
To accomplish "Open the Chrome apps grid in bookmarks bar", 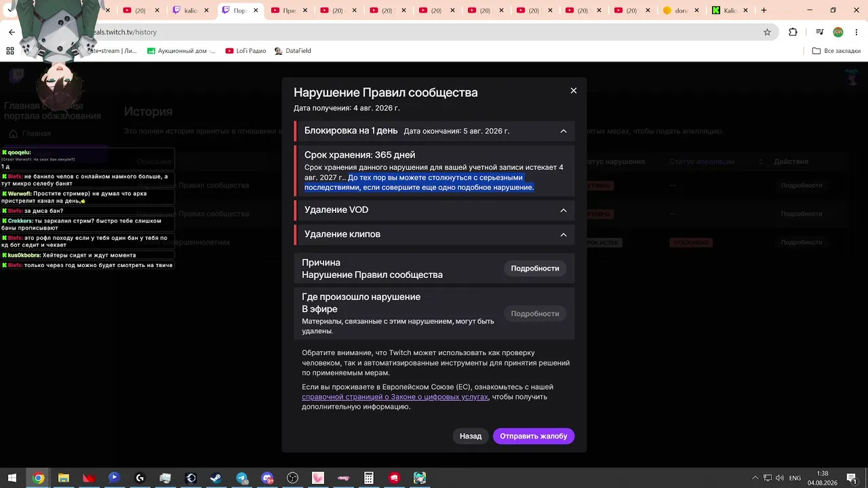I will pos(10,51).
